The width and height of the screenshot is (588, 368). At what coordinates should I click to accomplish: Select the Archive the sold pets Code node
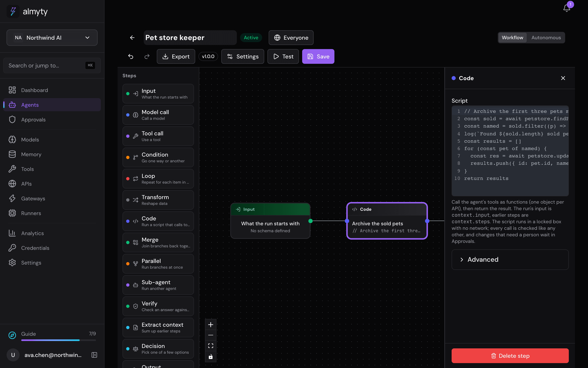(387, 221)
